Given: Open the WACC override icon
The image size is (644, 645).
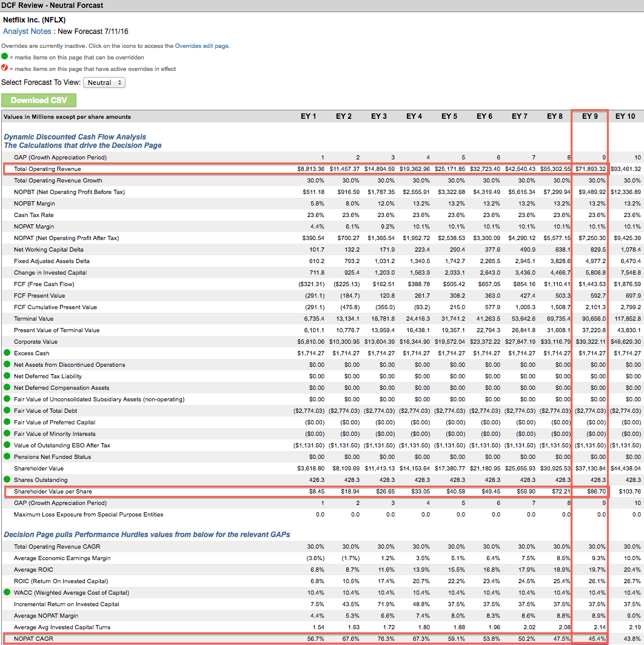Looking at the screenshot, I should tap(7, 592).
